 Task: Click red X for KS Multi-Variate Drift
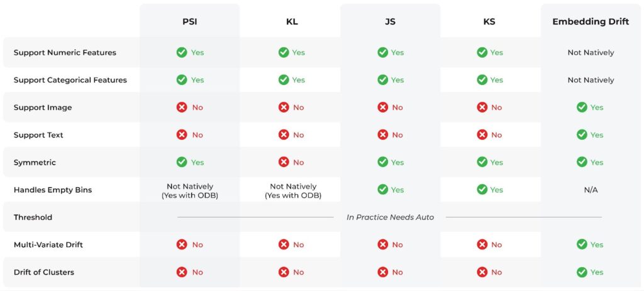(x=482, y=244)
